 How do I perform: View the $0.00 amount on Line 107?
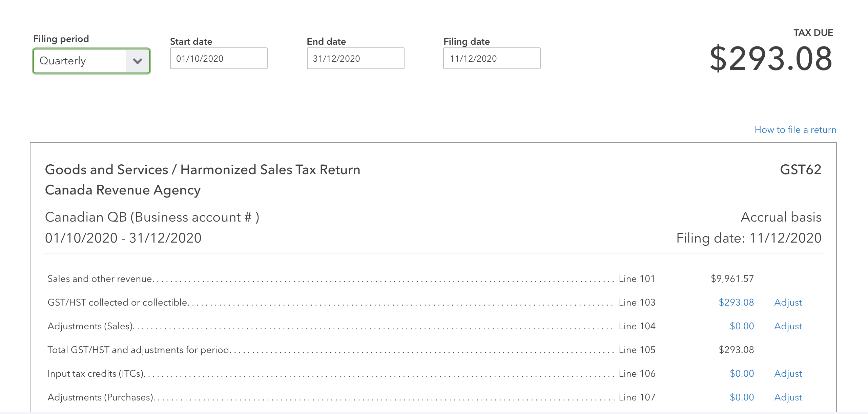coord(742,397)
